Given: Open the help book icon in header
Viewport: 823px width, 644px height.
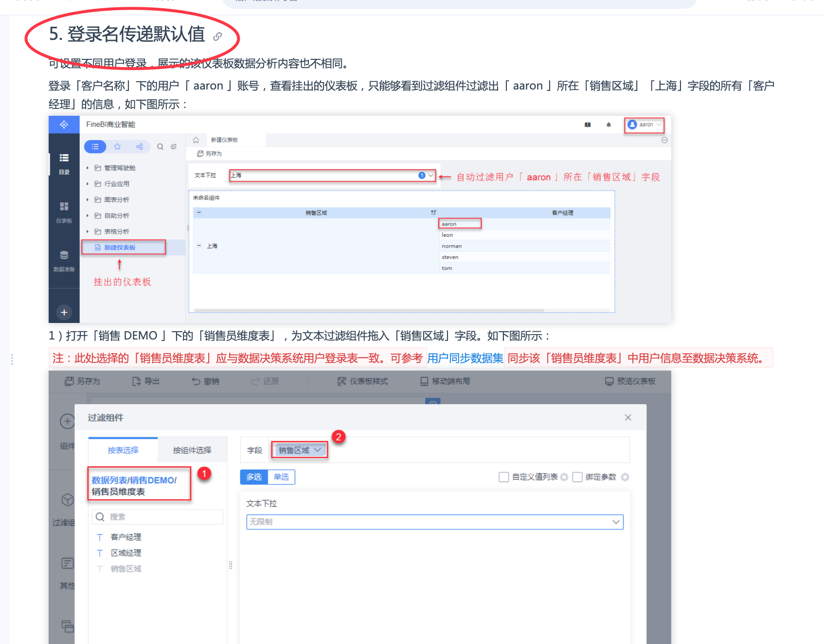Looking at the screenshot, I should [x=588, y=125].
